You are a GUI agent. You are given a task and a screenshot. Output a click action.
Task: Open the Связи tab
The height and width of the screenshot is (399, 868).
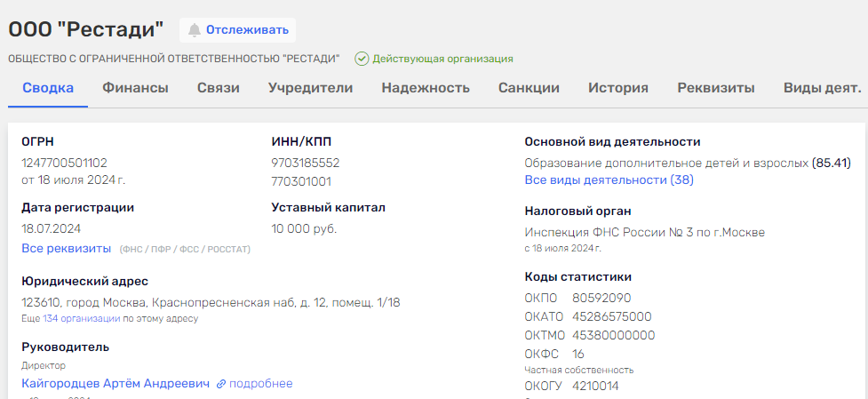[218, 87]
